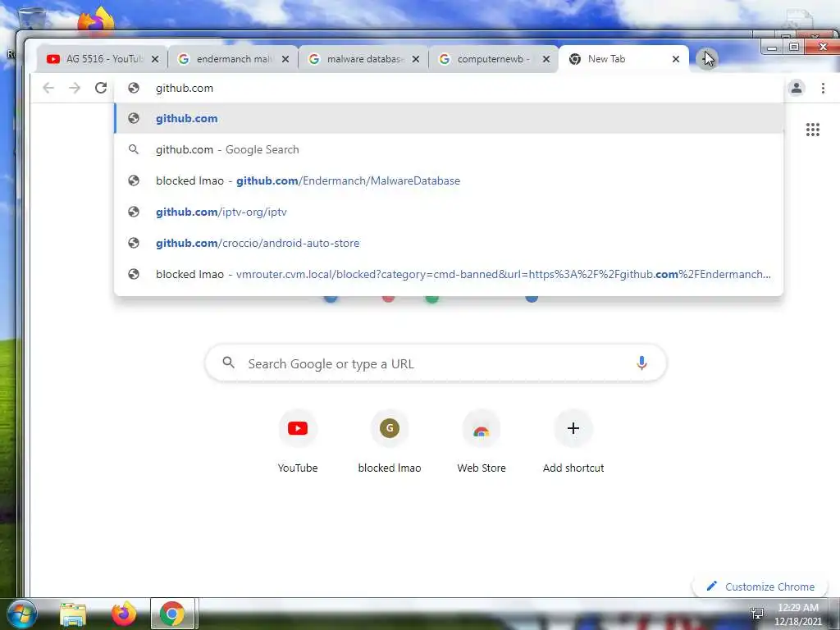Open the Chrome profile avatar button
840x630 pixels.
[x=796, y=88]
